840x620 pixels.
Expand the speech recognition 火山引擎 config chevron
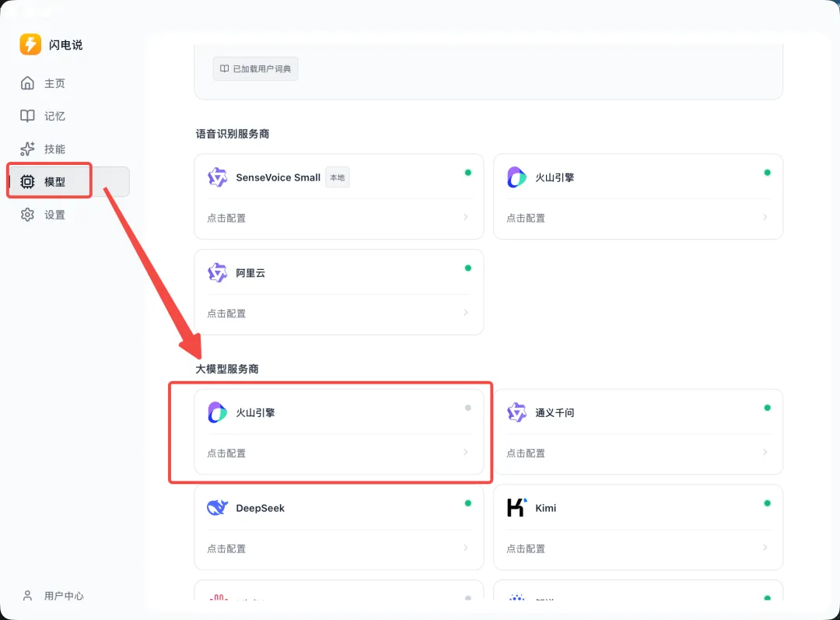pos(765,217)
